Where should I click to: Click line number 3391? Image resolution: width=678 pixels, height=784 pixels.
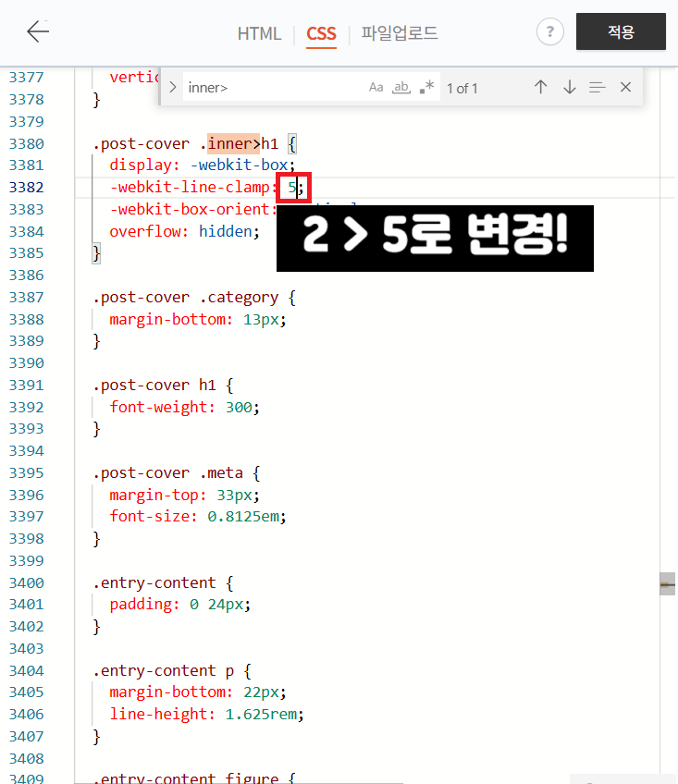point(27,386)
